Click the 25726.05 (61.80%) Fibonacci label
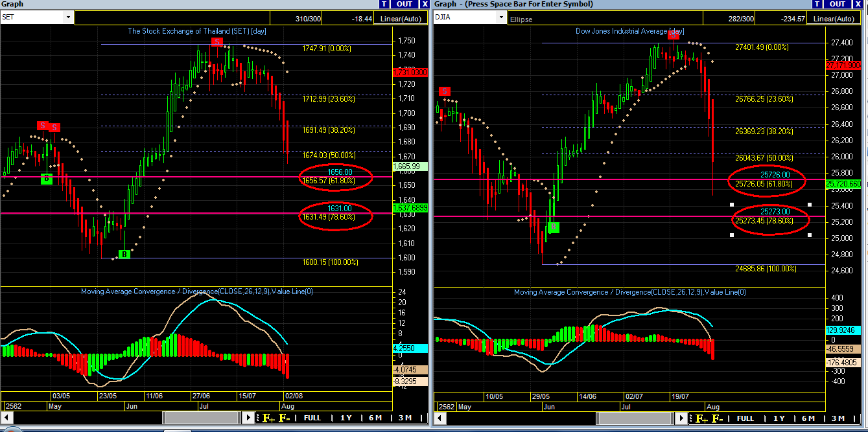 (764, 183)
